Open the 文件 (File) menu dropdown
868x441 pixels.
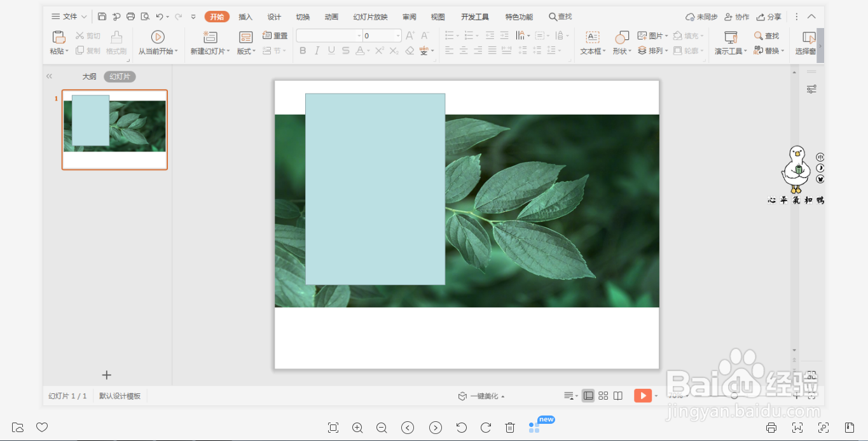tap(69, 17)
